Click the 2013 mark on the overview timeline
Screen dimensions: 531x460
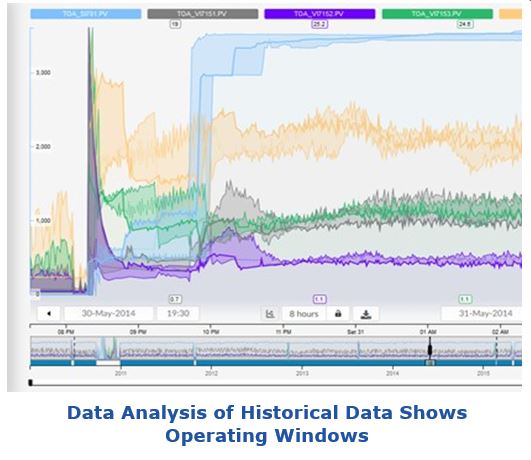[x=302, y=373]
